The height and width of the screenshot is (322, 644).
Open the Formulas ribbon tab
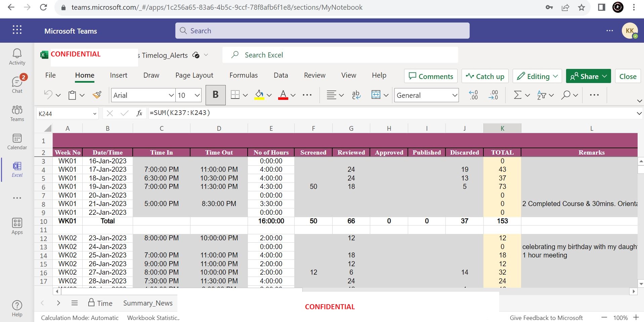pos(244,75)
